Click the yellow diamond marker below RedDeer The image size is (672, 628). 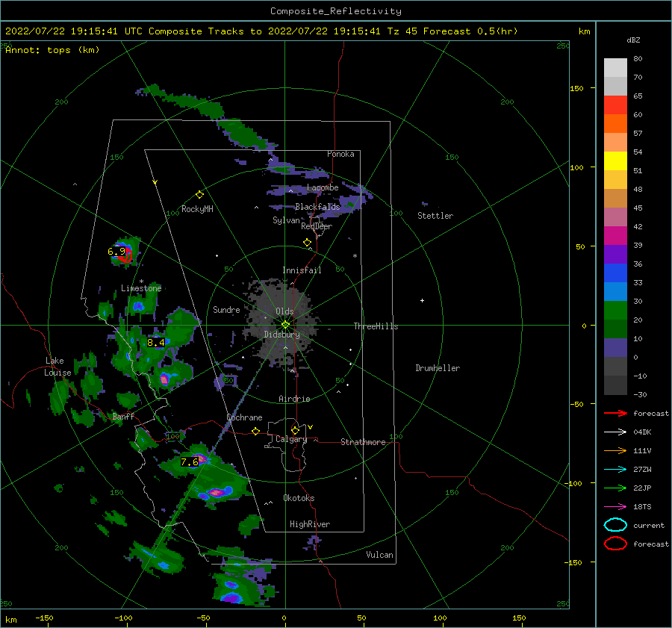[x=308, y=243]
